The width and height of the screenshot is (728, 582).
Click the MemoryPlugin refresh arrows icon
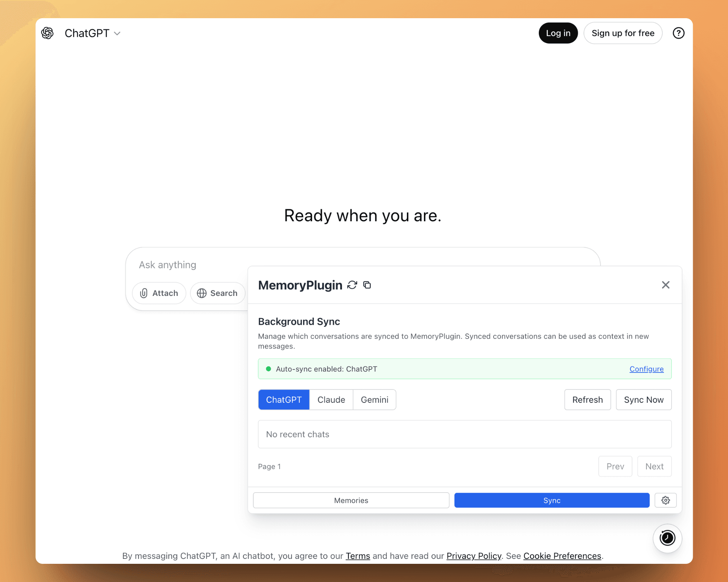click(352, 285)
